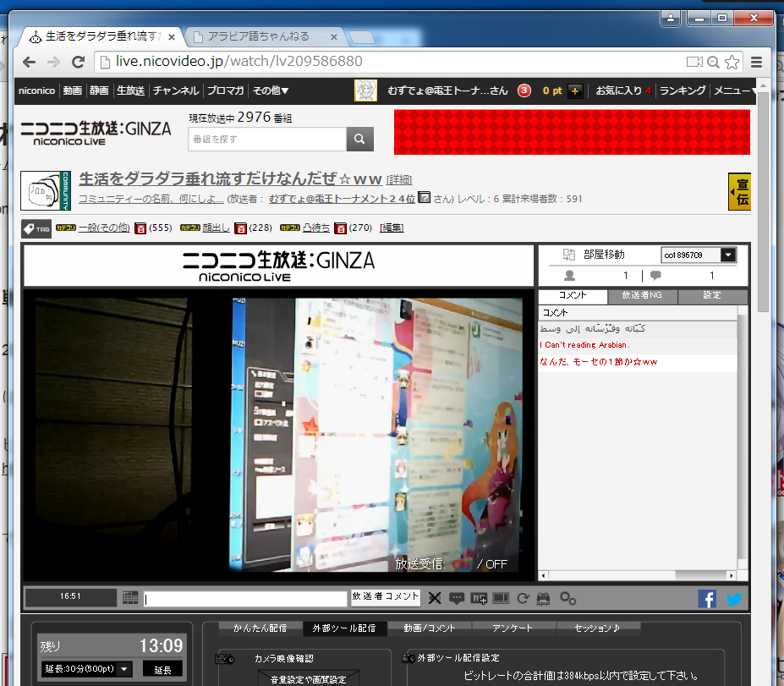Open the 静画 menu item

99,91
